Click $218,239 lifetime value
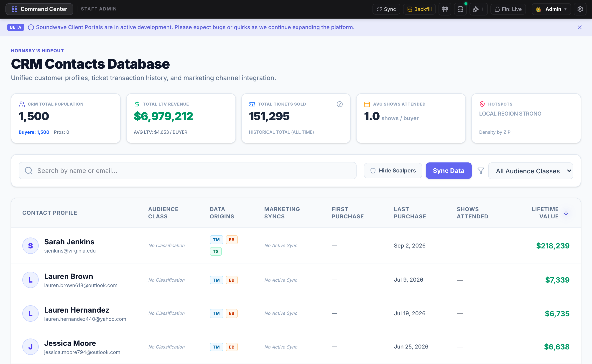This screenshot has width=592, height=364. 552,246
